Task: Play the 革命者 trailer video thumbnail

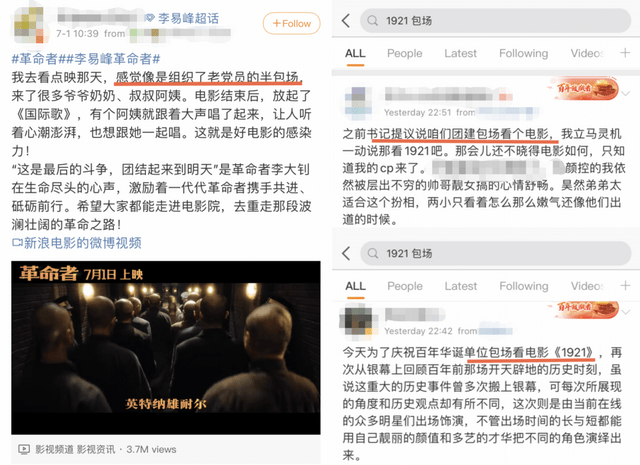Action: [166, 348]
